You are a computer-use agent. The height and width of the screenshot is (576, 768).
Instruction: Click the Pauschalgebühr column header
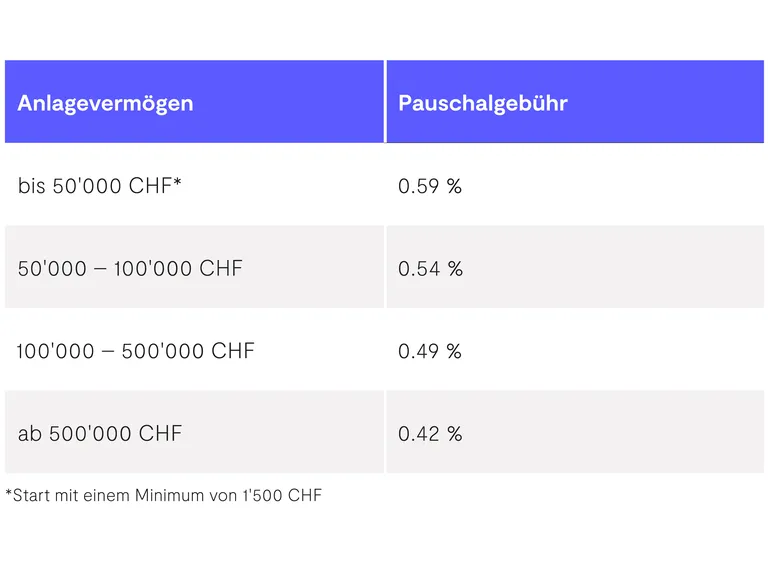pos(482,103)
